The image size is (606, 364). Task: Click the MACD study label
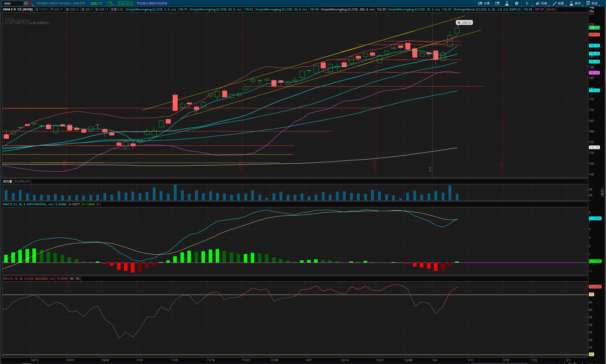[28, 204]
